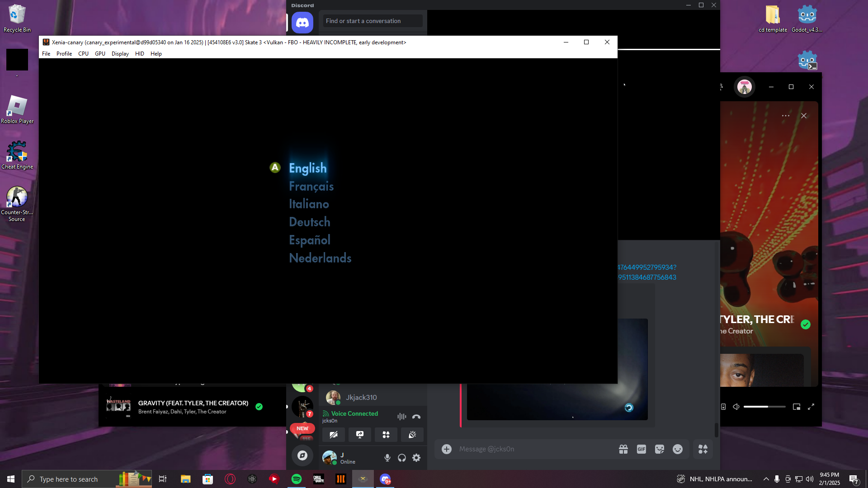Open the Xenia GPU menu
This screenshot has height=488, width=868.
pyautogui.click(x=100, y=54)
